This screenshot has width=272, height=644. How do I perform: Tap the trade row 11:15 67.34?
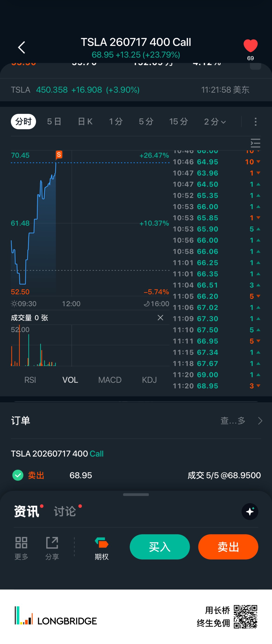[217, 352]
